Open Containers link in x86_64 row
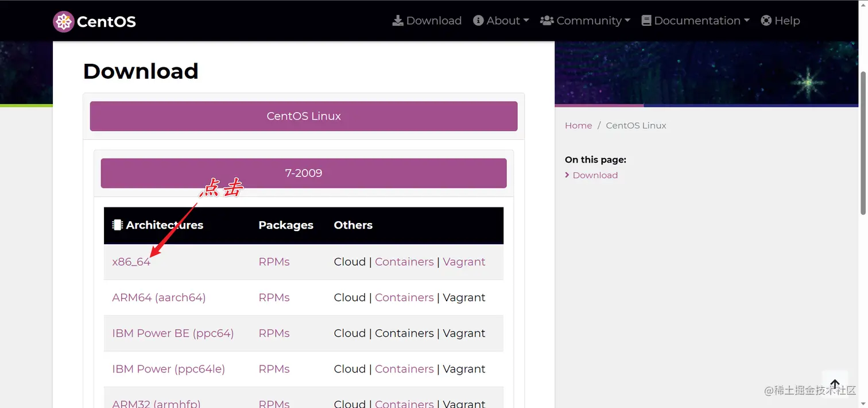Screen dimensions: 868x408 pyautogui.click(x=404, y=262)
